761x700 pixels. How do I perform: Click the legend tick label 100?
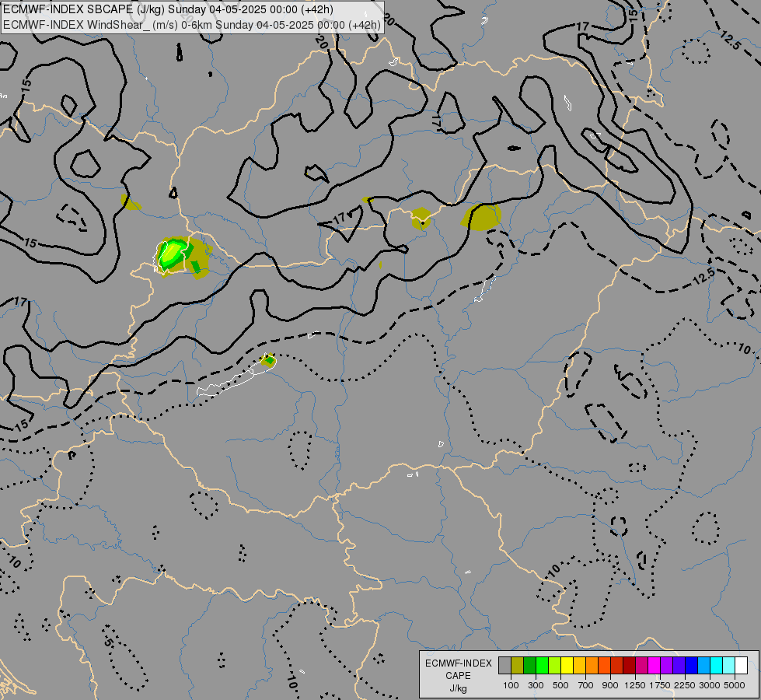coord(511,685)
